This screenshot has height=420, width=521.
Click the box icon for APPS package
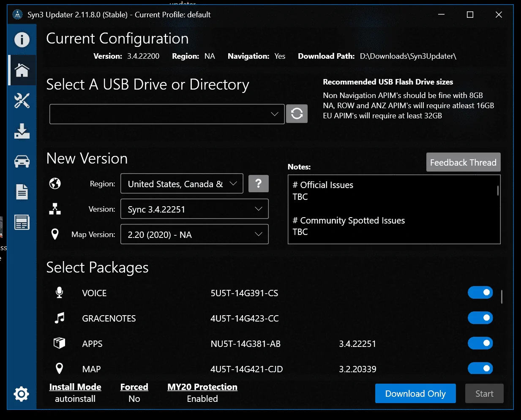coord(60,343)
